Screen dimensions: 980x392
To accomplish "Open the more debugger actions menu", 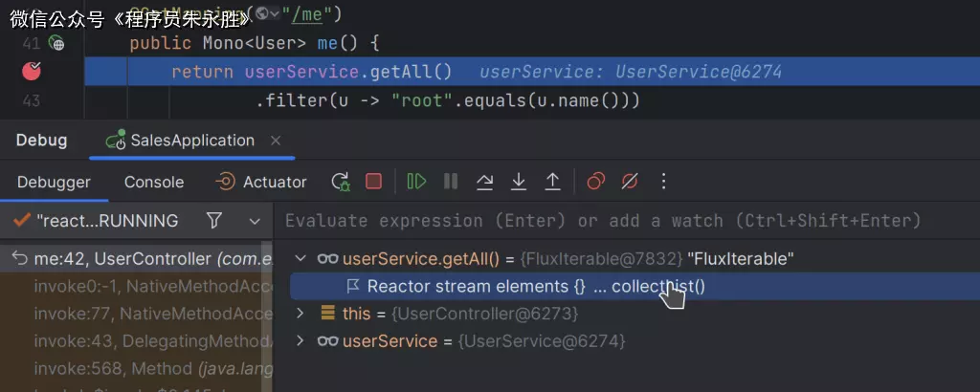I will pos(664,182).
